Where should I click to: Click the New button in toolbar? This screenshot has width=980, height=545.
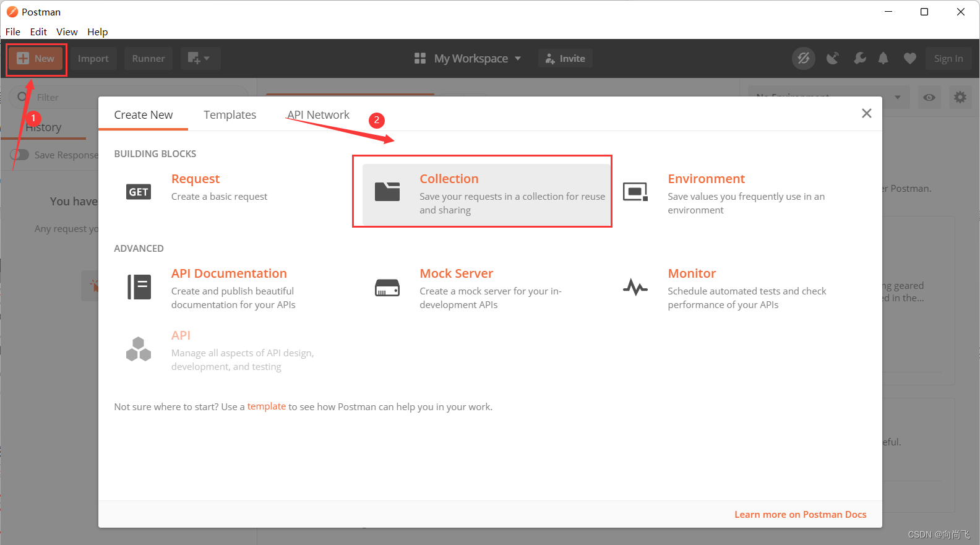click(36, 59)
